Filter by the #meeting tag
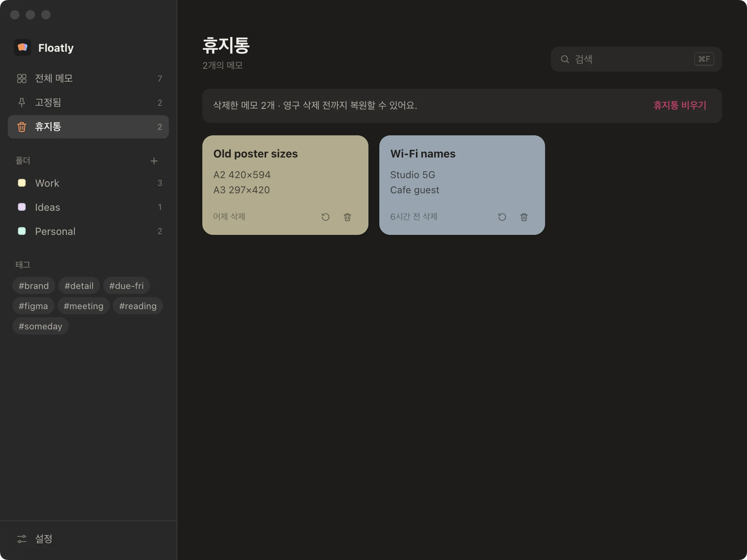This screenshot has height=560, width=747. point(84,306)
